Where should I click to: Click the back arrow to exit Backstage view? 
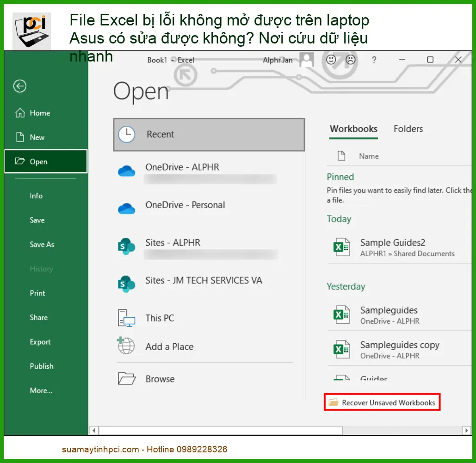[19, 86]
